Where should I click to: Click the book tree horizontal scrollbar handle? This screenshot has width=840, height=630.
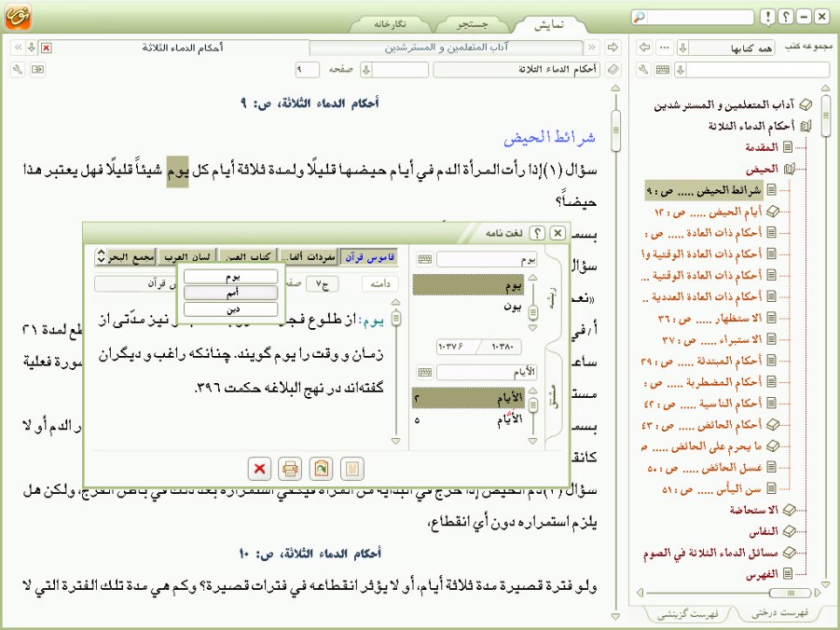pos(791,593)
